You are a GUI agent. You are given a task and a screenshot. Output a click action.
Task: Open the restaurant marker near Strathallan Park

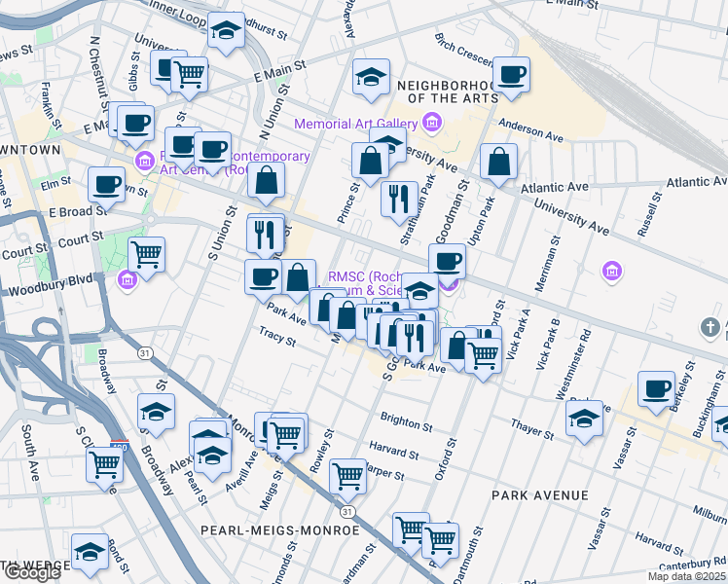[399, 201]
